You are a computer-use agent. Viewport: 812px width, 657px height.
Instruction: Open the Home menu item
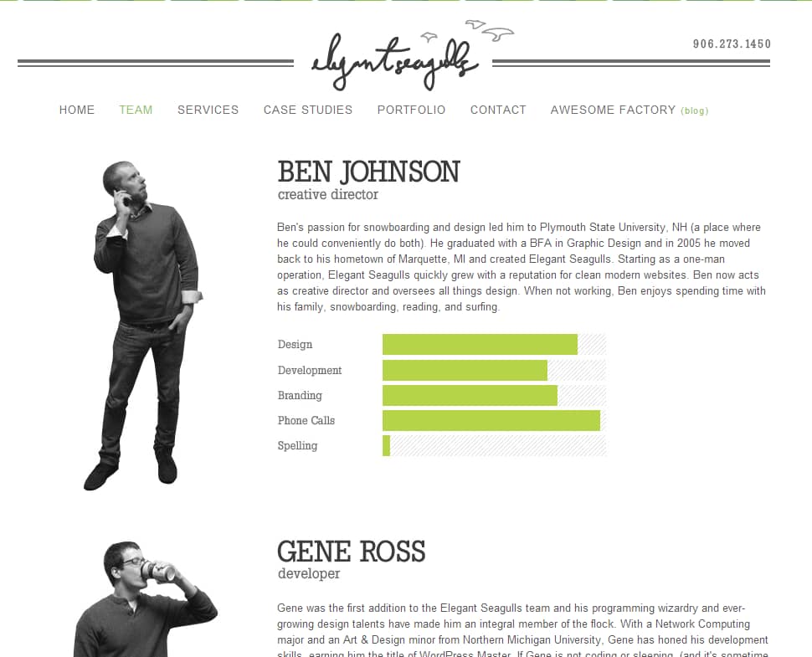(x=77, y=110)
